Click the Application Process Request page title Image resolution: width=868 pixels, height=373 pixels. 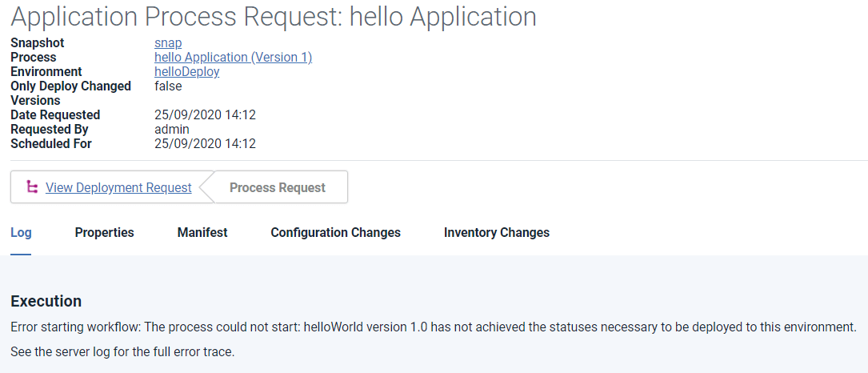pyautogui.click(x=274, y=17)
